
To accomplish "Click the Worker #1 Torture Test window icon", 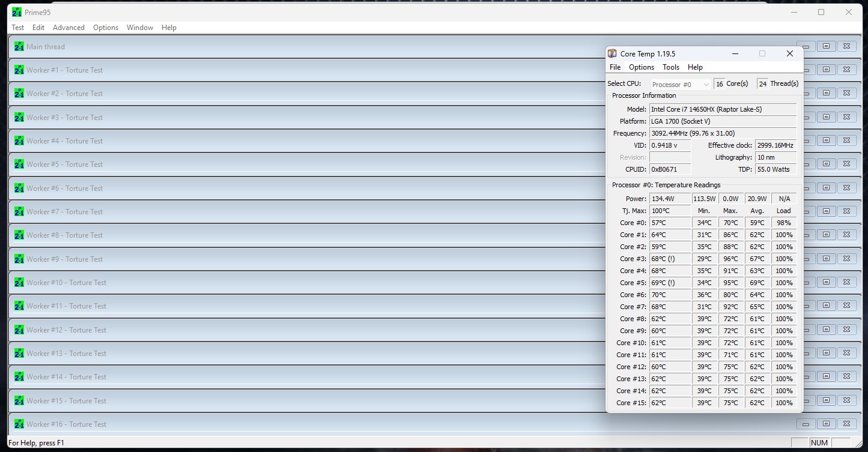I will (19, 70).
